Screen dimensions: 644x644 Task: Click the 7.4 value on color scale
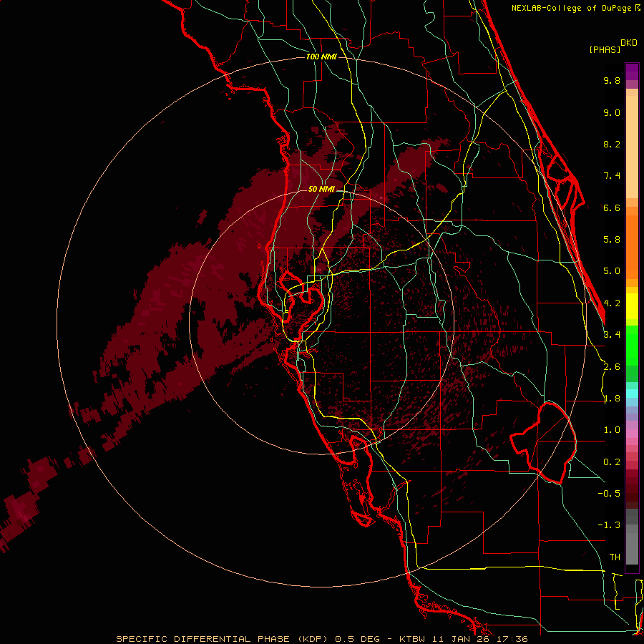click(x=612, y=176)
